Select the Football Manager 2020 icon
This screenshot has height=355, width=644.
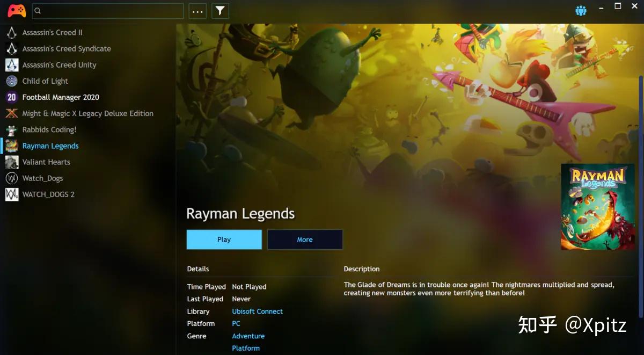(x=11, y=97)
